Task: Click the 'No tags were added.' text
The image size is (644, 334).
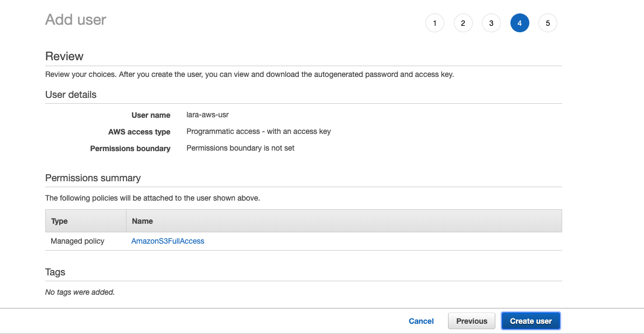Action: 80,292
